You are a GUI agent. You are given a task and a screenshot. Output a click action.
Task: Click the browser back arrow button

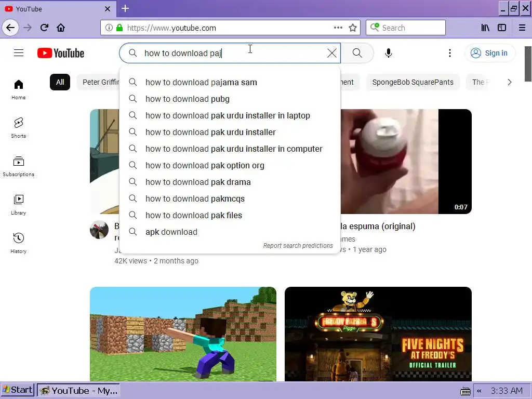tap(10, 28)
